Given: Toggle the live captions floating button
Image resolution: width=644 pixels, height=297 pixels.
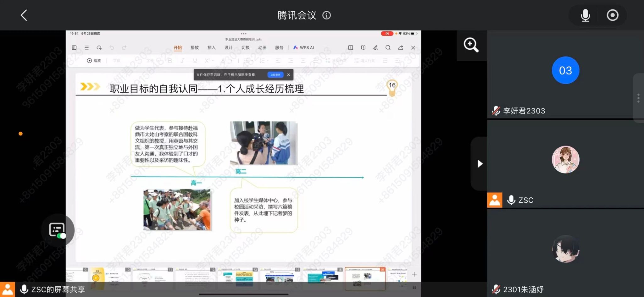Looking at the screenshot, I should coord(58,230).
